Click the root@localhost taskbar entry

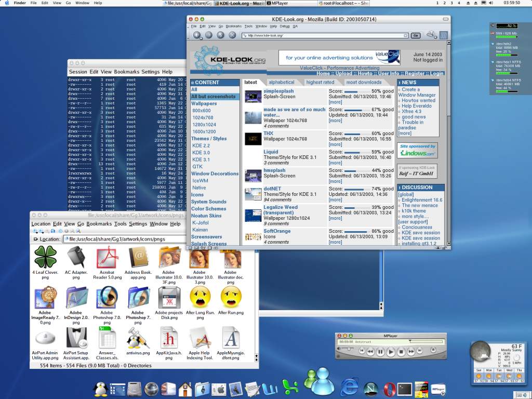[343, 3]
